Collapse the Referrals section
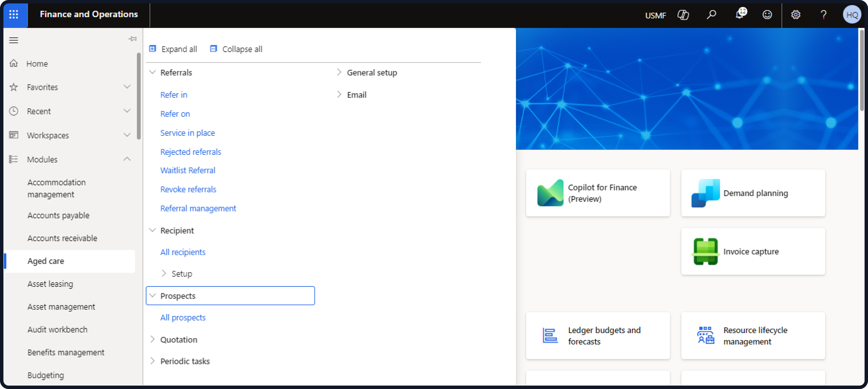The height and width of the screenshot is (389, 868). [x=153, y=72]
